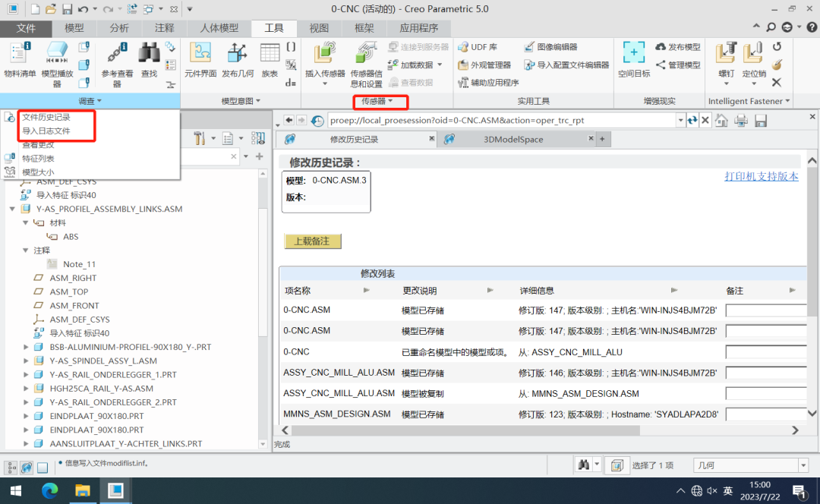Collapse the Y-AS_PROFIEL_ASSEMBLY_LINKS.ASM tree node
The width and height of the screenshot is (820, 504).
13,209
